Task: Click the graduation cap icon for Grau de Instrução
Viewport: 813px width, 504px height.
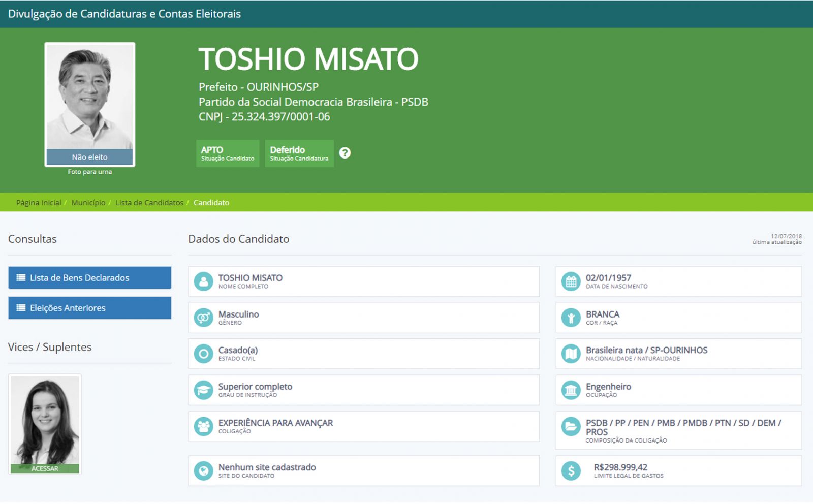Action: click(203, 390)
